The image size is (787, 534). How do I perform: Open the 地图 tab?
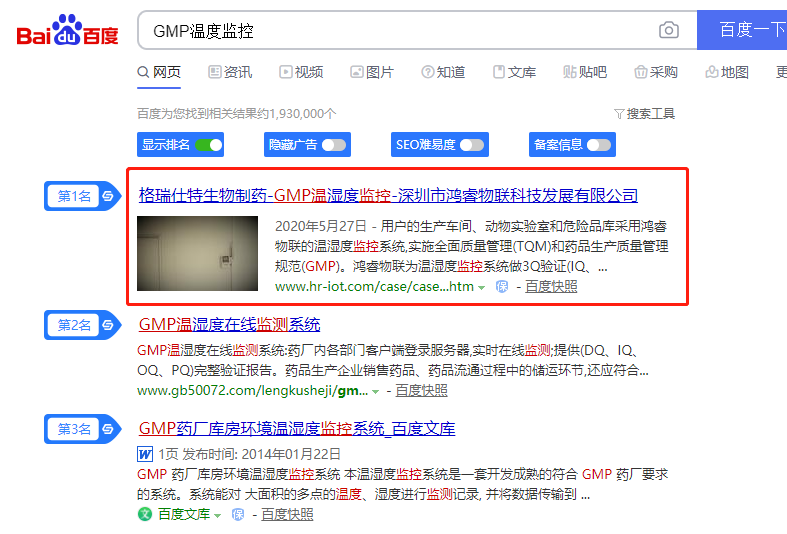coord(727,72)
